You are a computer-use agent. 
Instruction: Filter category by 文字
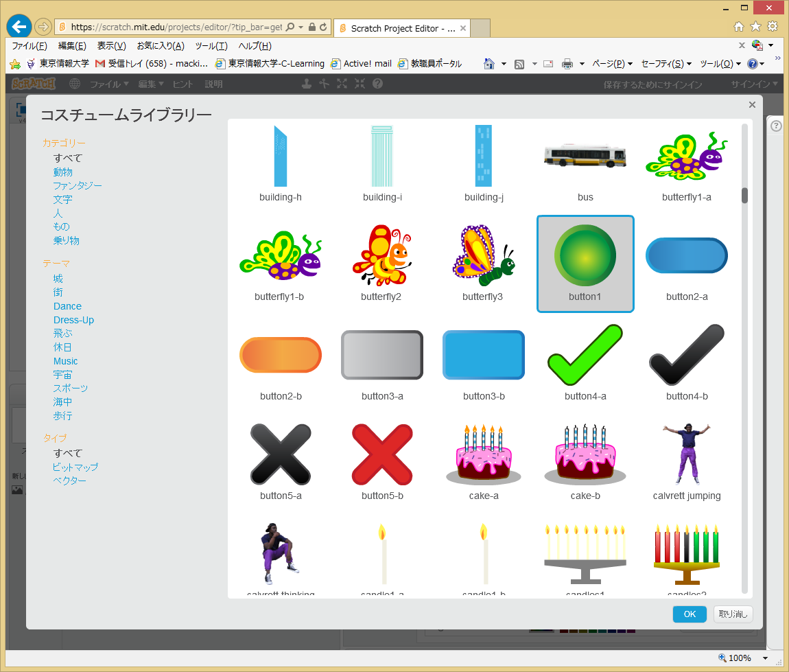tap(63, 199)
